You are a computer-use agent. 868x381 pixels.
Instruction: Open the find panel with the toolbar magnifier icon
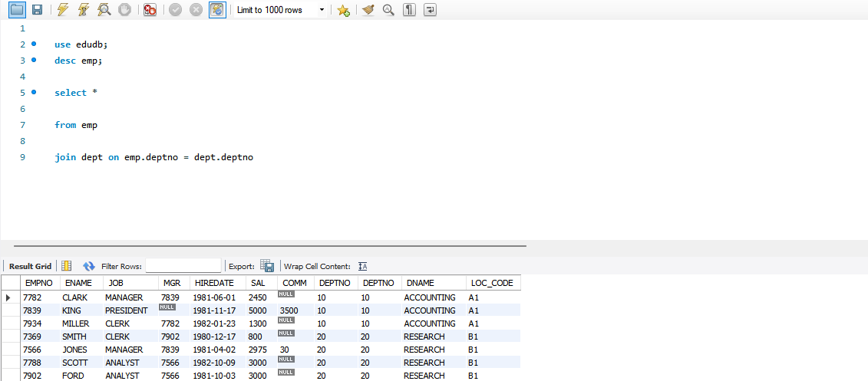[388, 9]
